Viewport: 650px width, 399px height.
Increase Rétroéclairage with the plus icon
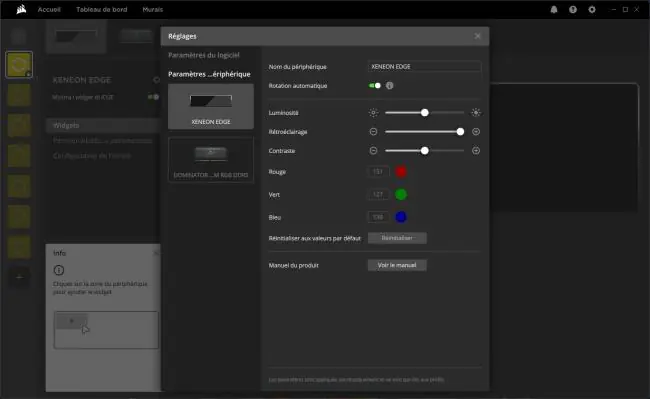(x=476, y=132)
